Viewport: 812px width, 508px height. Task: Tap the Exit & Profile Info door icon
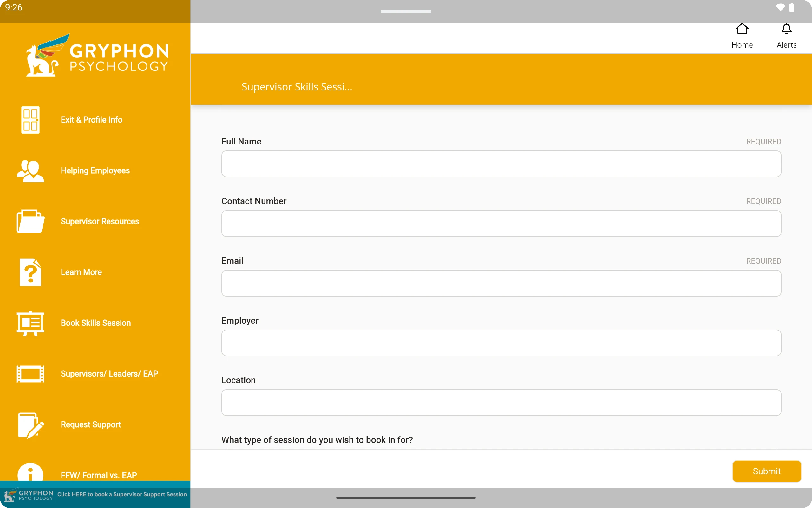pos(30,120)
